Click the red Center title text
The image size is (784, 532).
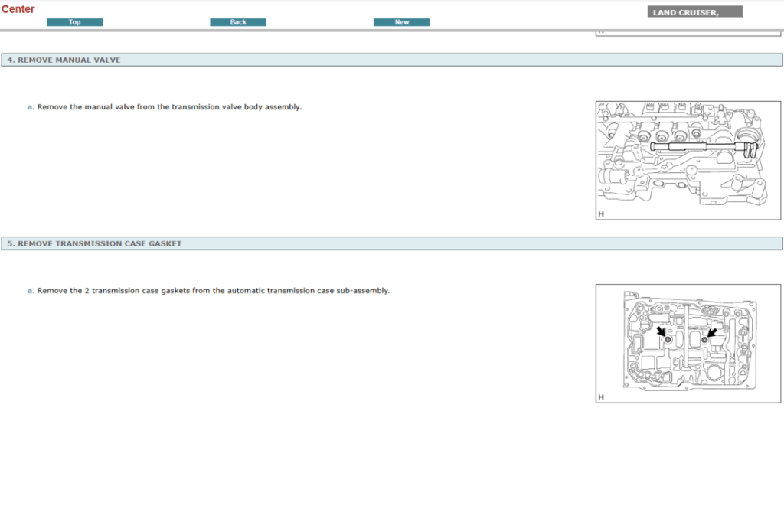click(x=18, y=9)
